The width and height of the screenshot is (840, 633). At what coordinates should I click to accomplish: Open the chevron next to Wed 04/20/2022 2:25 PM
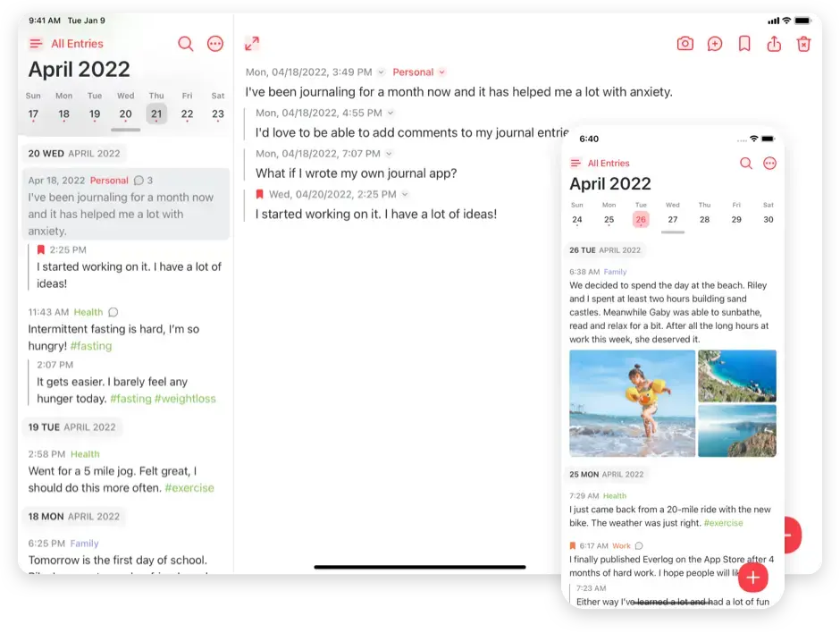click(405, 194)
